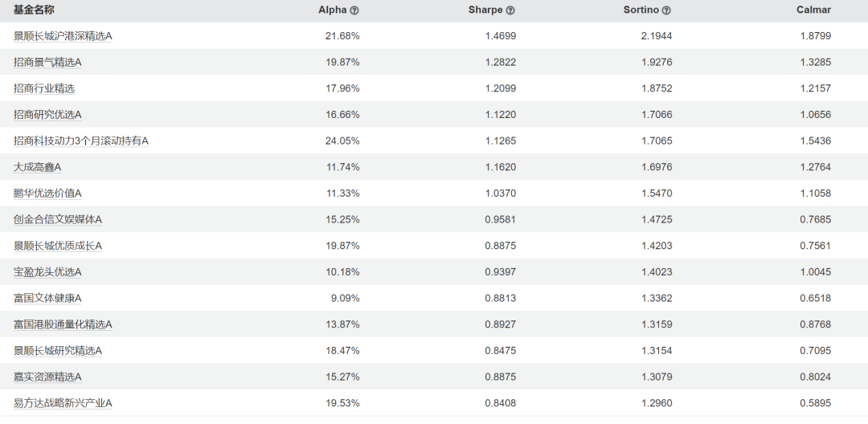Click the Sortino help icon
The height and width of the screenshot is (424, 868).
click(x=666, y=10)
